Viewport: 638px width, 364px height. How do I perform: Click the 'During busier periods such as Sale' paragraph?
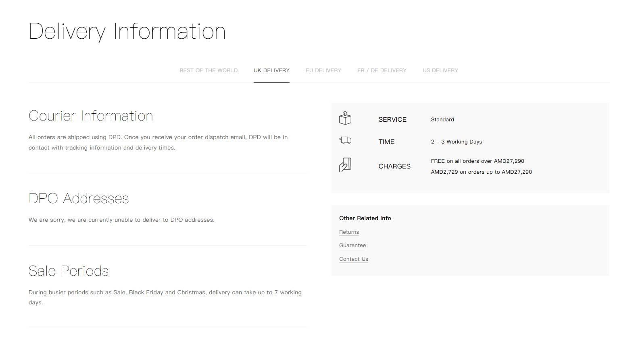pyautogui.click(x=165, y=297)
